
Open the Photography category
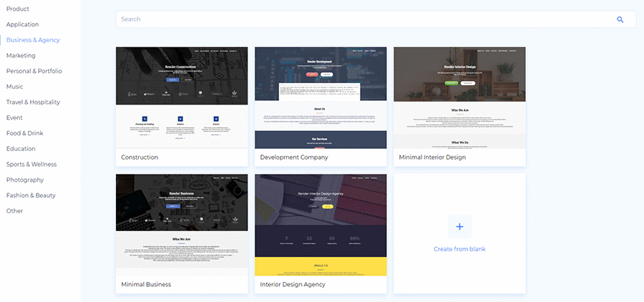25,180
